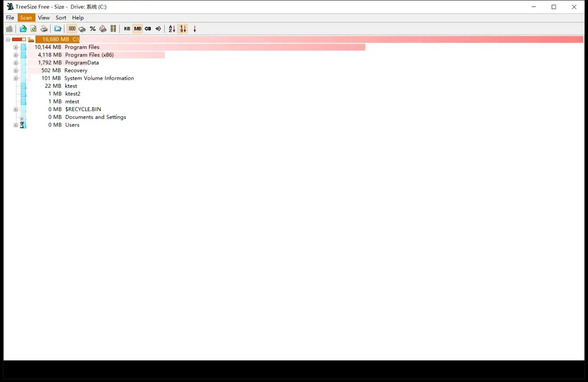Sort folders by size 1-9

click(x=183, y=29)
